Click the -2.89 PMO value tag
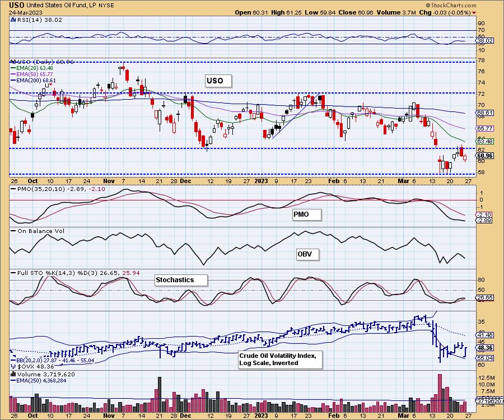 [485, 221]
